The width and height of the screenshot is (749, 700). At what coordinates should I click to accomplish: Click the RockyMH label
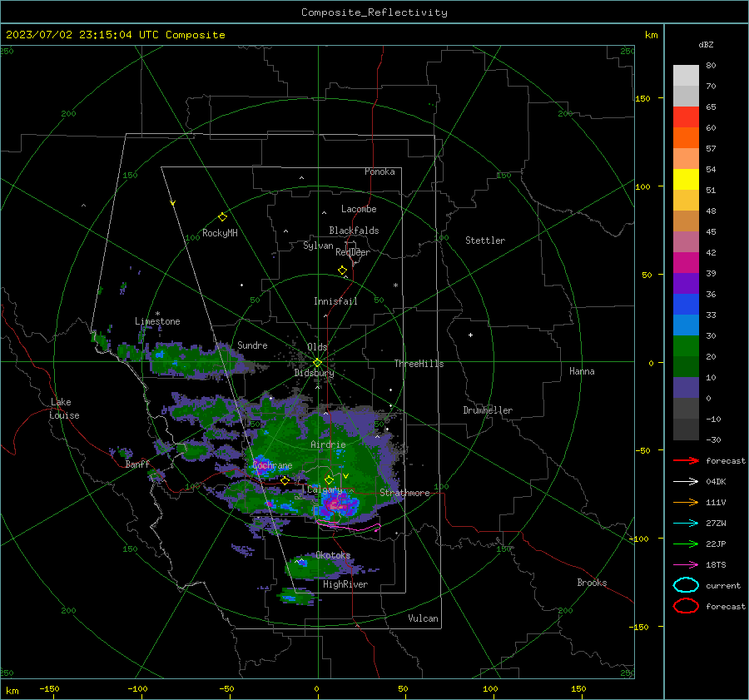220,233
